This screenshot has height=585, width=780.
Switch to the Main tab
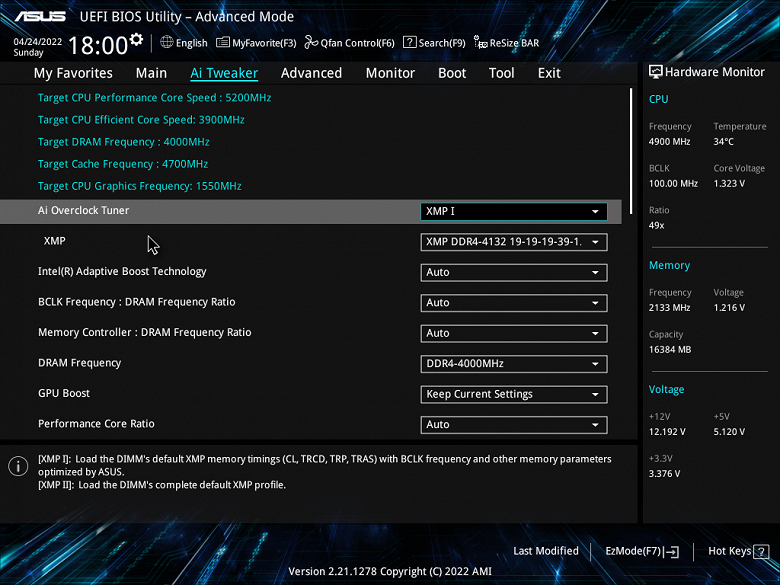pos(151,73)
